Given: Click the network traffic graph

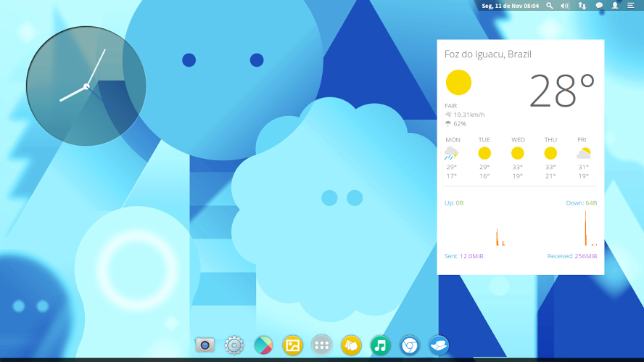Looking at the screenshot, I should (x=521, y=229).
